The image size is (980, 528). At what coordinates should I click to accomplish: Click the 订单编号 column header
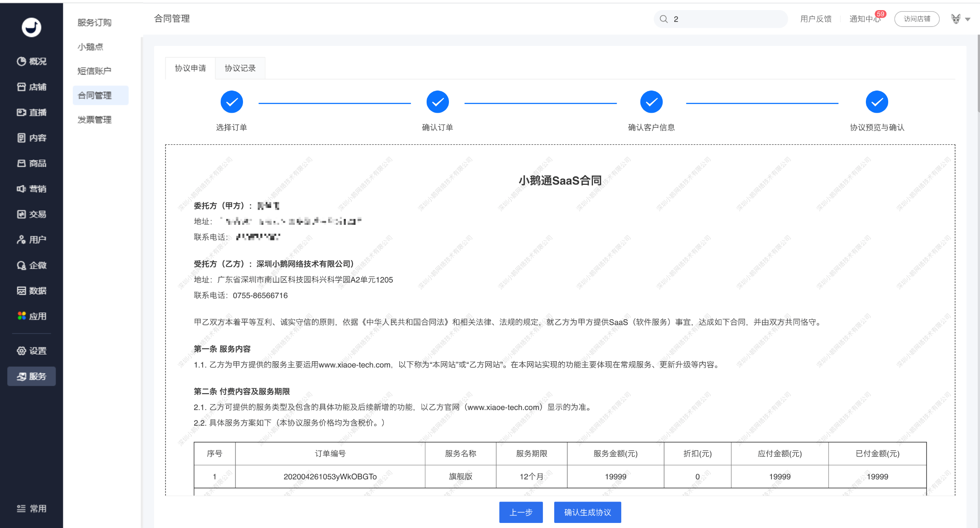(330, 454)
